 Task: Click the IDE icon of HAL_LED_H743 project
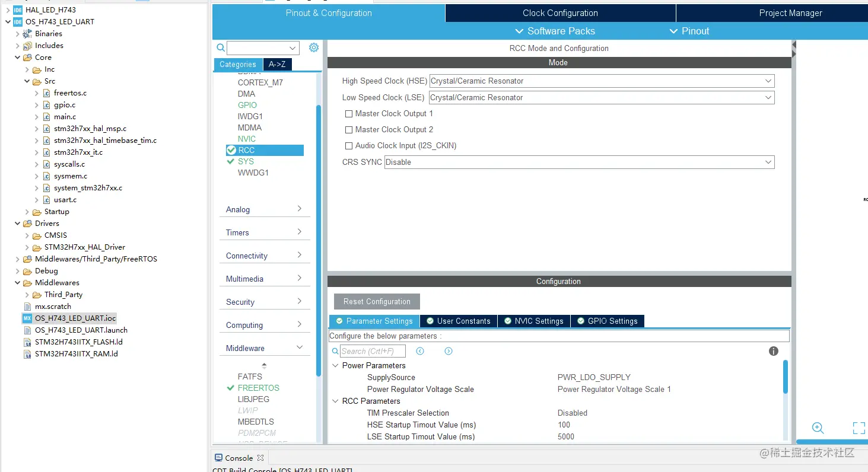[18, 10]
